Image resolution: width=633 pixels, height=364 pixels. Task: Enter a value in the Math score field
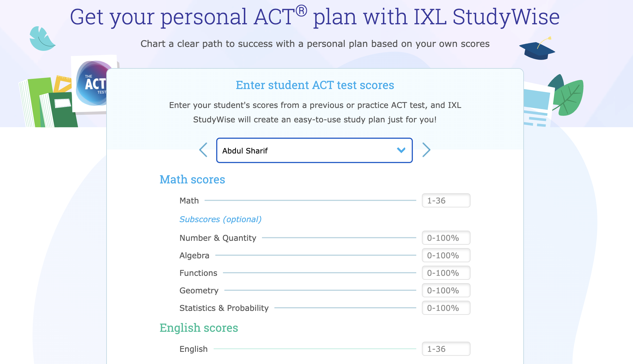coord(446,200)
